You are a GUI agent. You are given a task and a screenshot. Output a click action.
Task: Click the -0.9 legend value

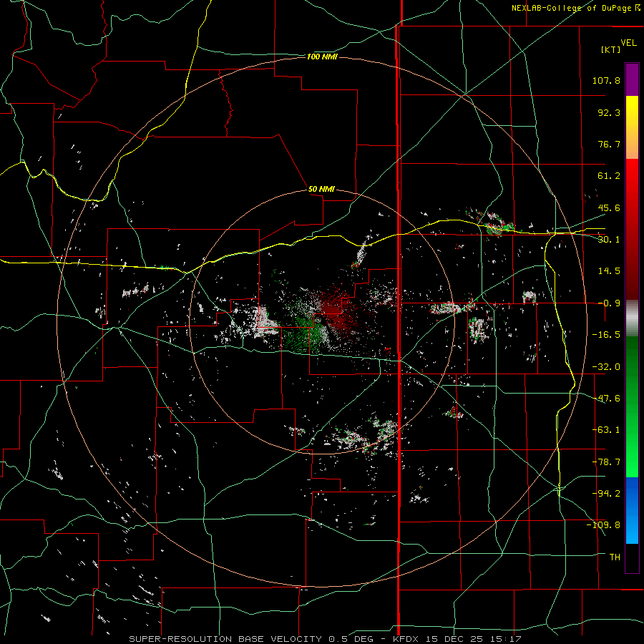609,303
